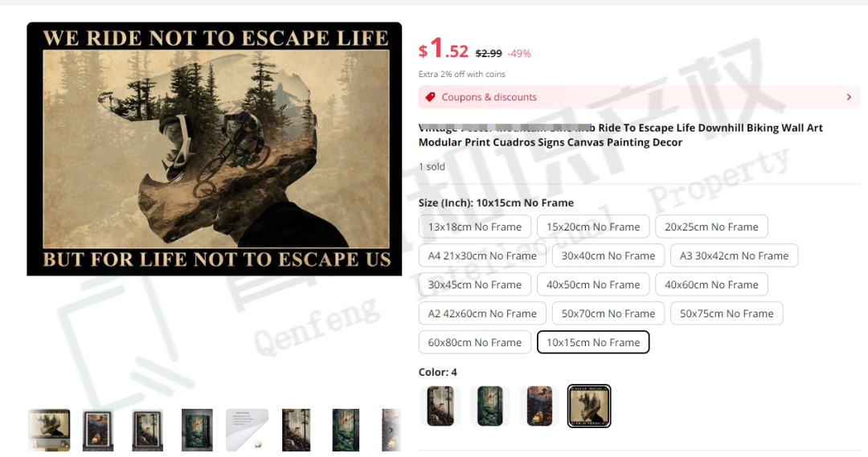The height and width of the screenshot is (457, 868).
Task: Select first color swatch with forest biker
Action: [x=440, y=406]
